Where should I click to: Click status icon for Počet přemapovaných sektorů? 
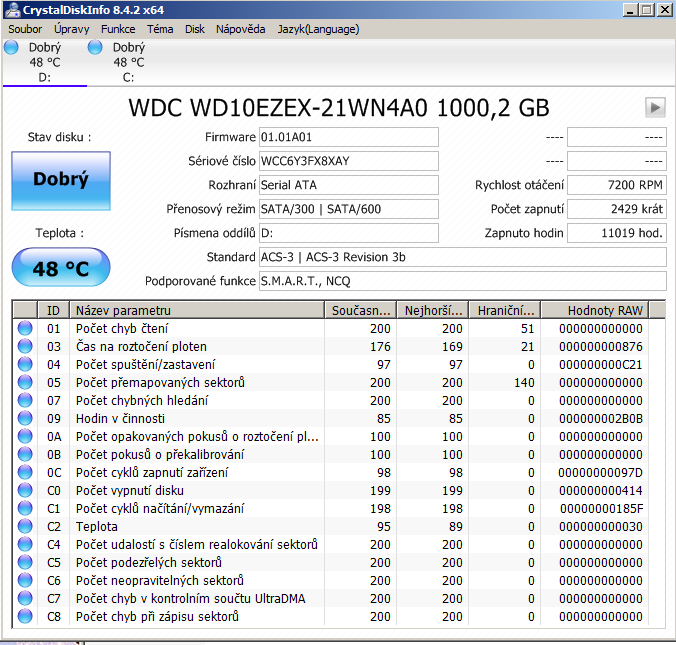(x=25, y=383)
